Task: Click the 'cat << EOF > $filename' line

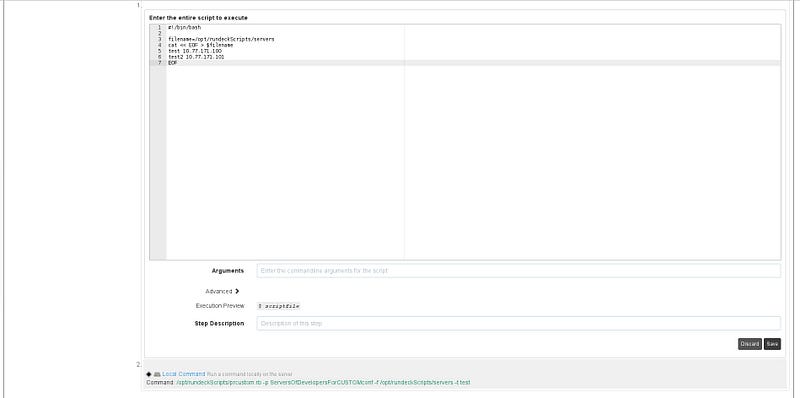Action: 201,45
